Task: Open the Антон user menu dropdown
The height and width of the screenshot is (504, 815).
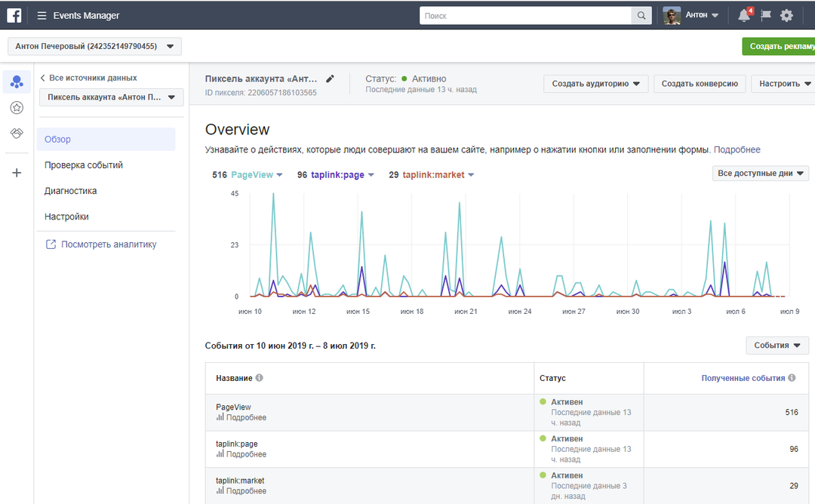Action: click(703, 16)
